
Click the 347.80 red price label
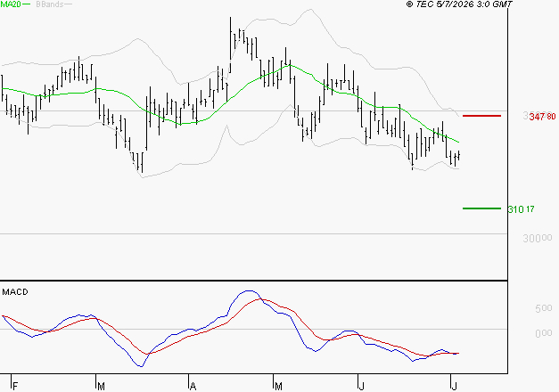click(542, 117)
